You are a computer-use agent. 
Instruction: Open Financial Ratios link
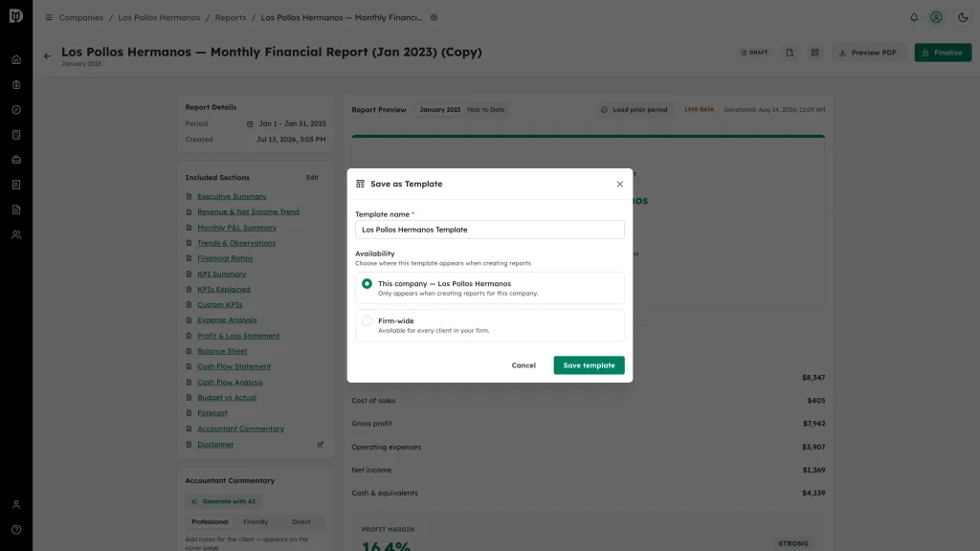tap(225, 258)
